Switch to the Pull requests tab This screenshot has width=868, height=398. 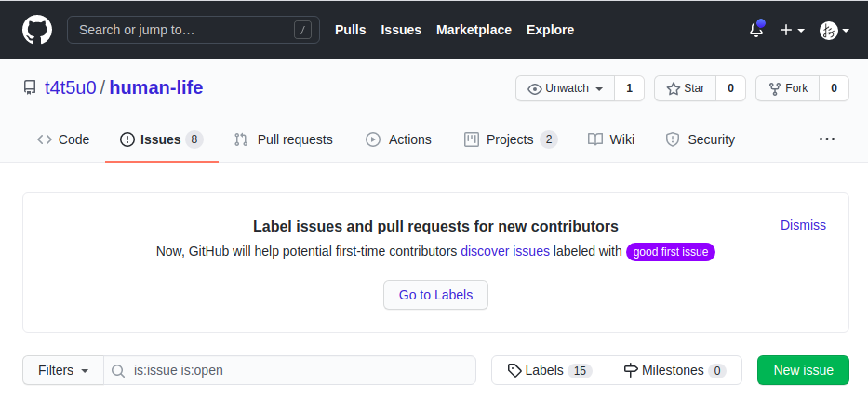pos(283,139)
